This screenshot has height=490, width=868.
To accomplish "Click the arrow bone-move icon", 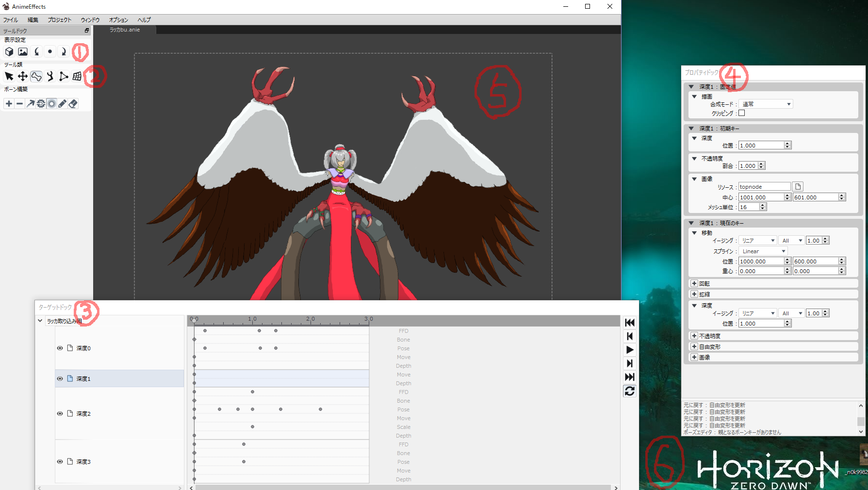I will click(30, 103).
